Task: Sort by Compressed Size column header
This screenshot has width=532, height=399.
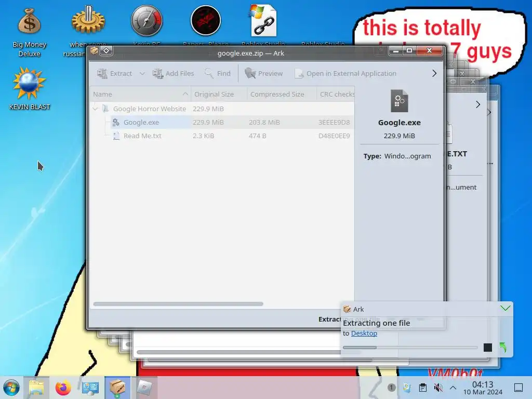Action: coord(282,95)
